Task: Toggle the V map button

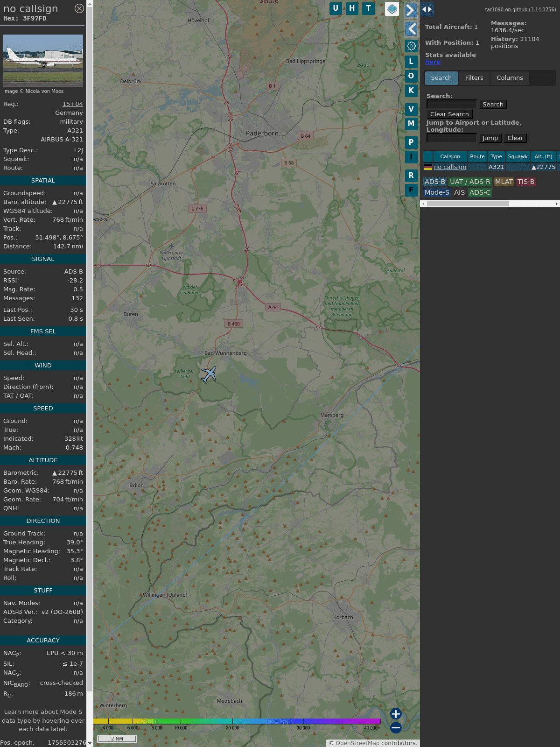Action: tap(411, 109)
